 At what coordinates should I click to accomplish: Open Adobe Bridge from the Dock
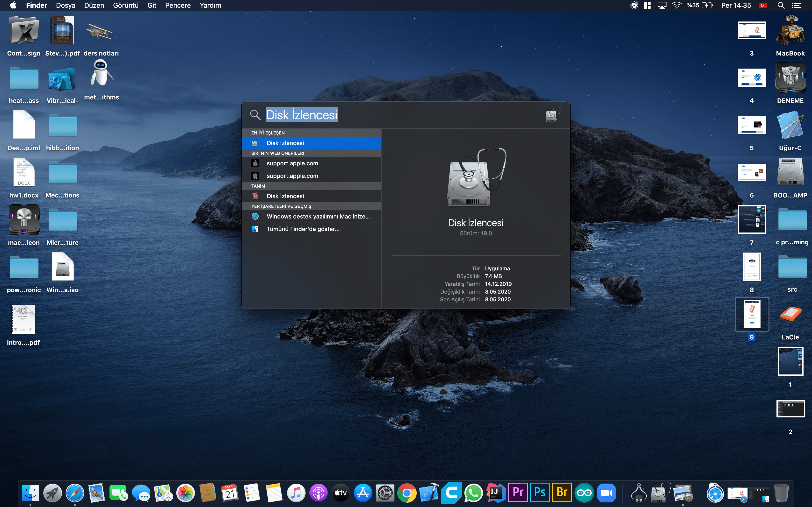562,493
